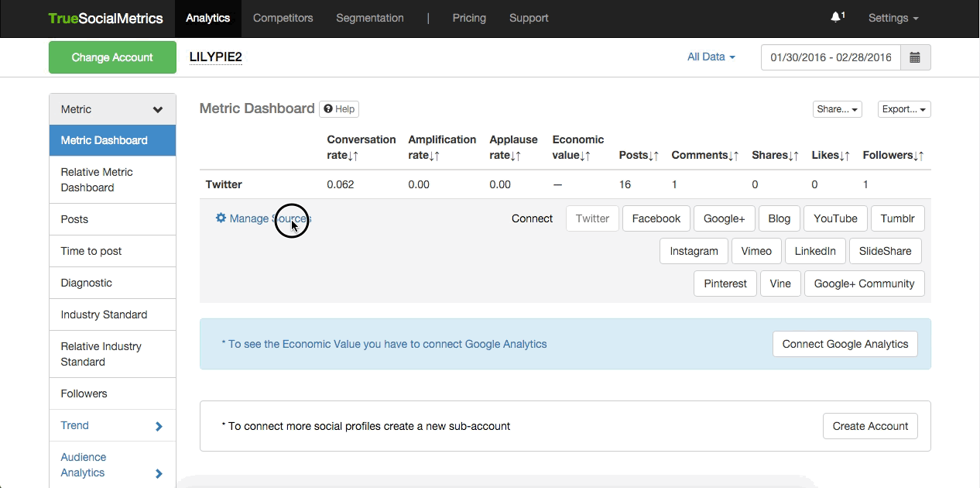Click the Manage Sources gear icon
980x488 pixels.
pos(221,218)
